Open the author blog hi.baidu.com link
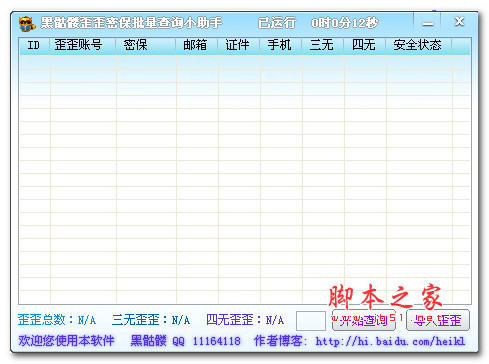Viewport: 489px width, 364px height. [390, 341]
